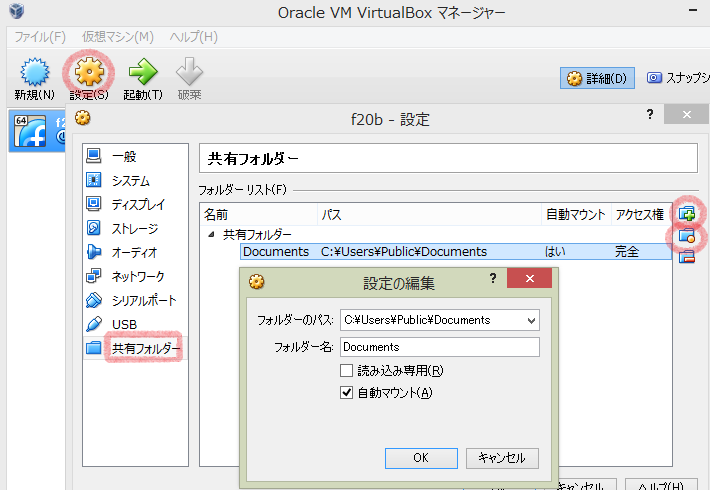Screen dimensions: 710x490
Task: Click the New (新規) VM toolbar icon
Action: point(34,72)
